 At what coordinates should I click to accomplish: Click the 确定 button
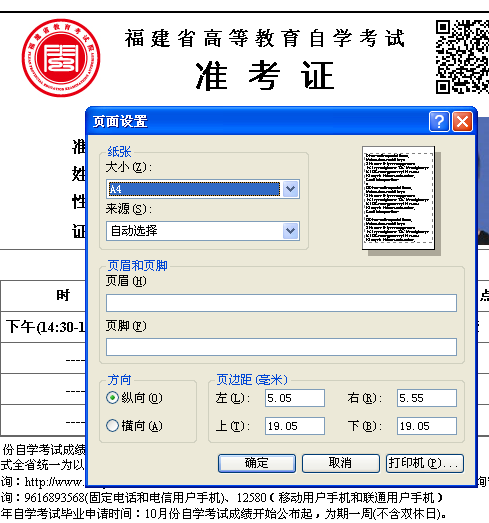pos(257,463)
